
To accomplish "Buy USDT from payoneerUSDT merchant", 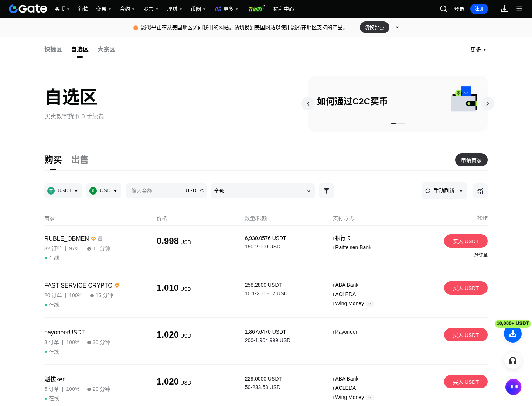I will click(x=466, y=335).
